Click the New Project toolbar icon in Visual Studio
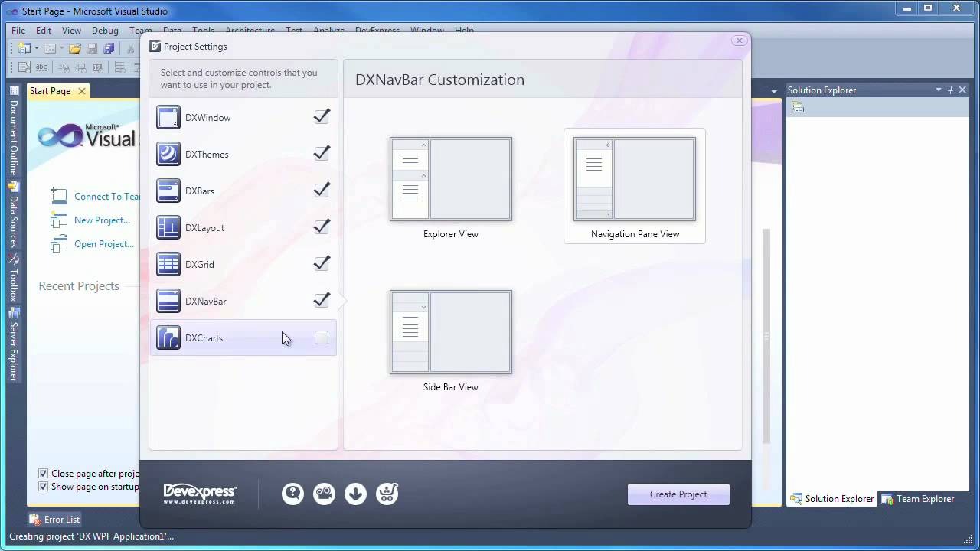This screenshot has width=980, height=551. pyautogui.click(x=24, y=48)
